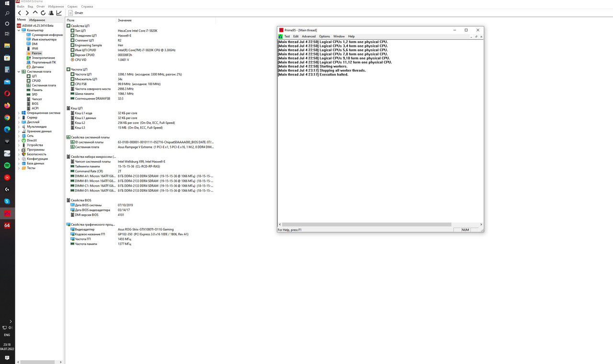
Task: Expand the Хранение данных node
Action: [19, 131]
